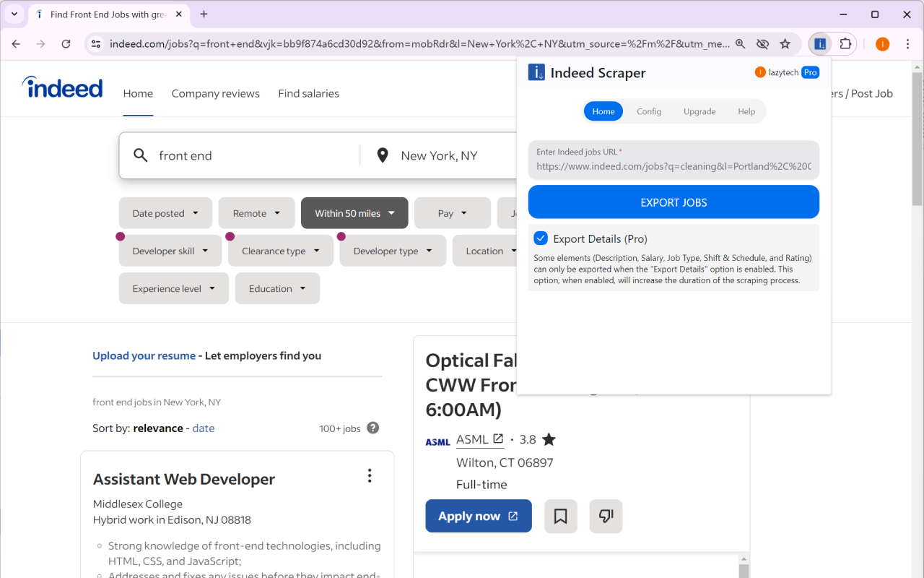The height and width of the screenshot is (578, 924).
Task: Close the Find Front End Jobs tab
Action: click(179, 14)
